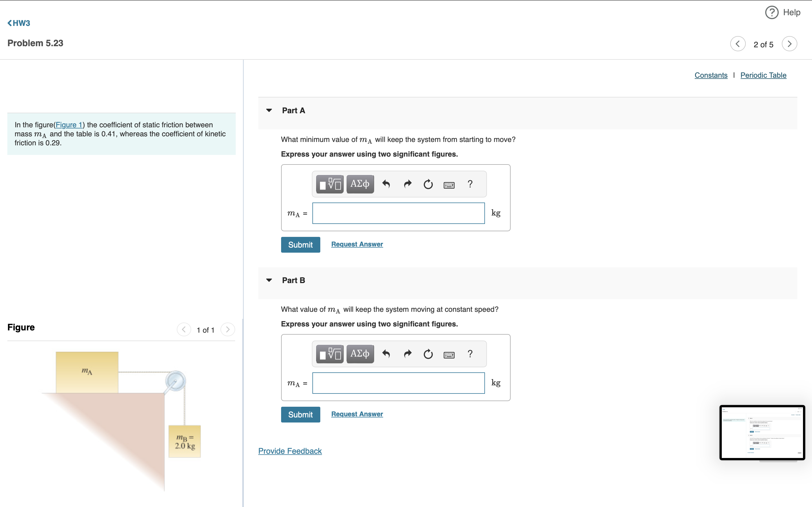Open Greek symbols palette in Part A
The height and width of the screenshot is (507, 812).
click(x=360, y=184)
